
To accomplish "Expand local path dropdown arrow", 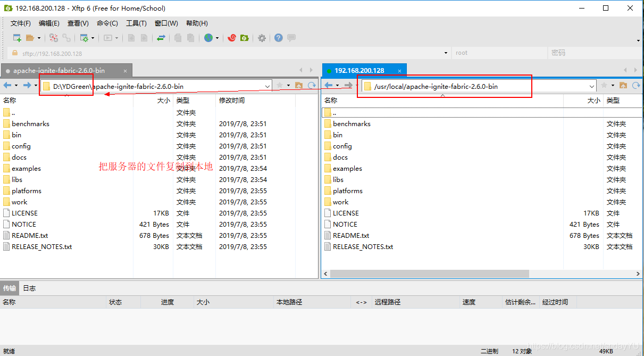I will coord(267,86).
